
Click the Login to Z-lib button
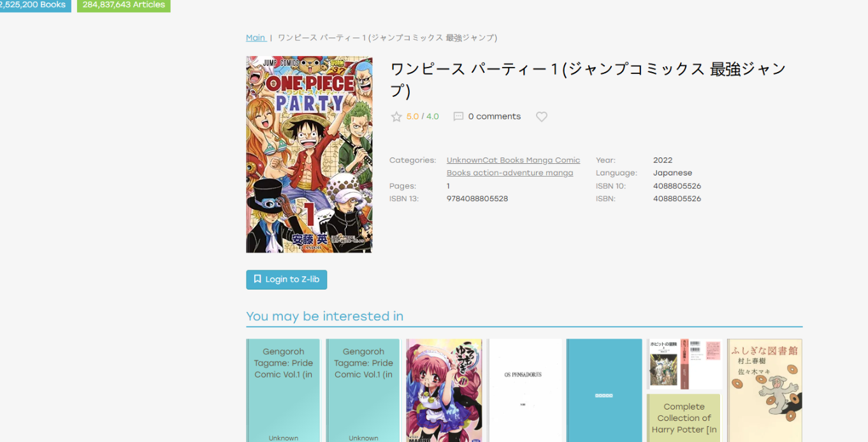[x=286, y=279]
